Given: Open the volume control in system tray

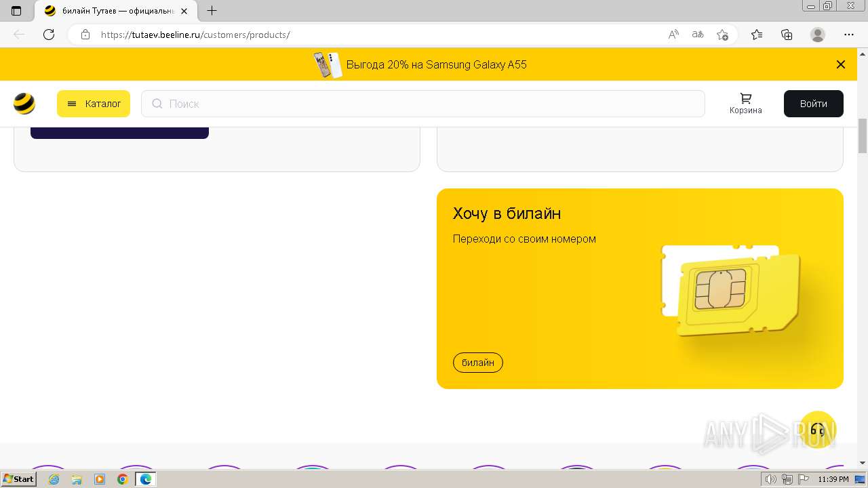Looking at the screenshot, I should pos(771,479).
